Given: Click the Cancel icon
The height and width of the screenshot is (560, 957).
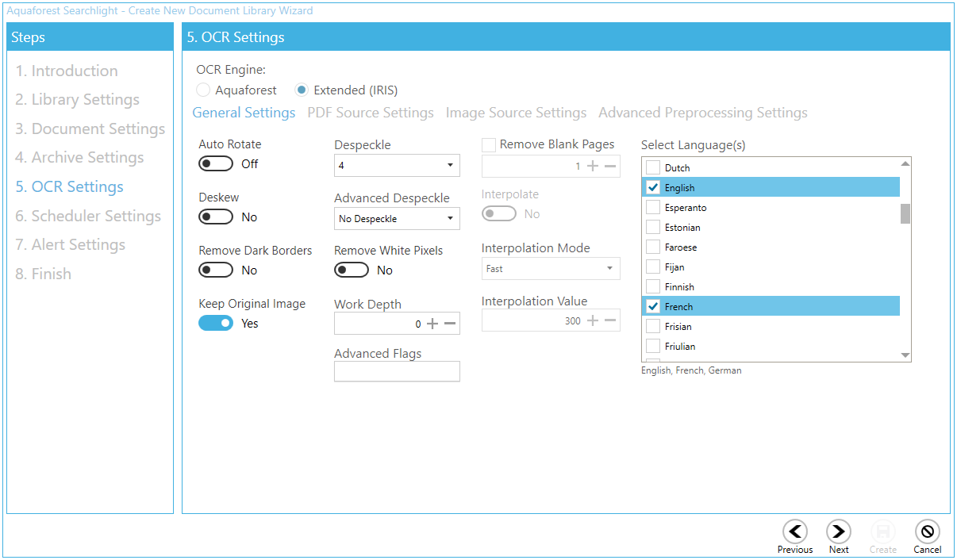Looking at the screenshot, I should tap(927, 531).
